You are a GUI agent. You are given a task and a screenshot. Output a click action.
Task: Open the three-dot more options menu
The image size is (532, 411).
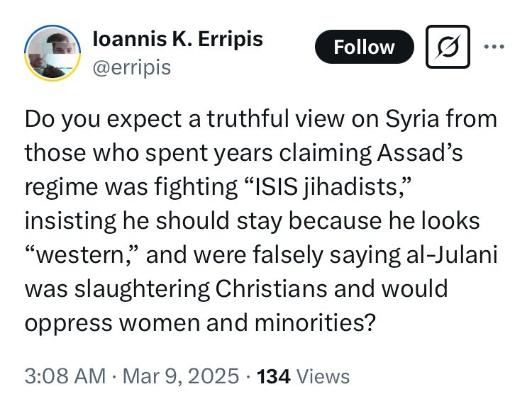click(494, 46)
